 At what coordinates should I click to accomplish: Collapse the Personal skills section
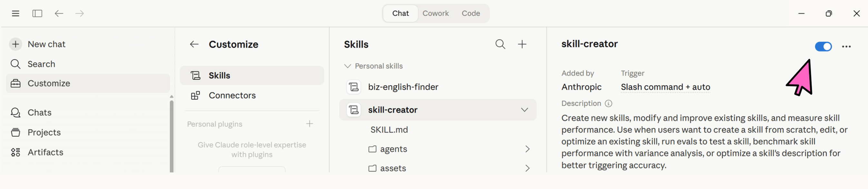point(347,66)
